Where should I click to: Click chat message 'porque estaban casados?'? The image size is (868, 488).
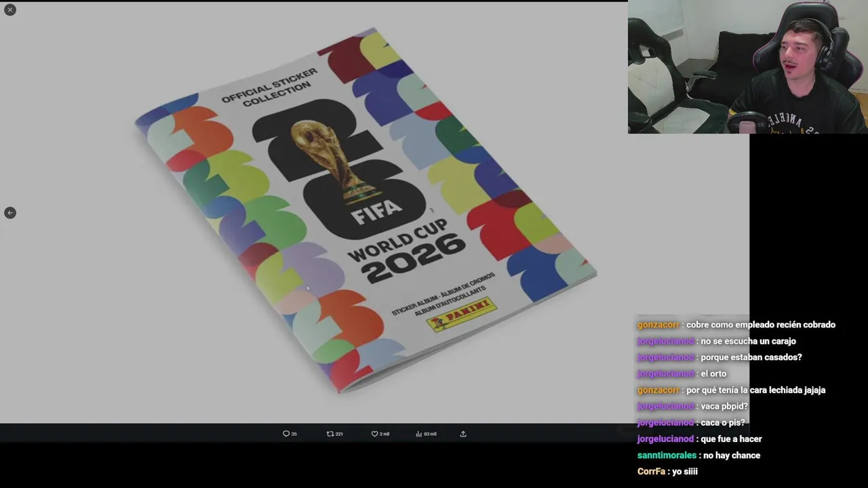click(x=751, y=357)
